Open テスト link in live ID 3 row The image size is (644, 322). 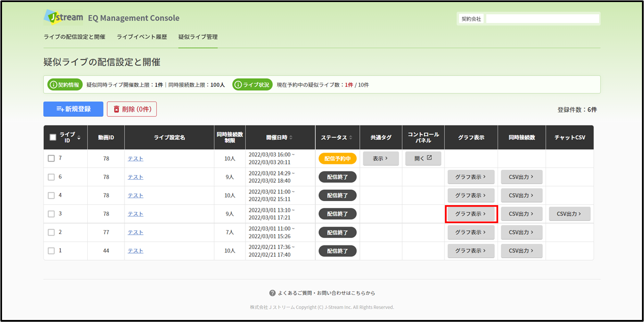[135, 214]
